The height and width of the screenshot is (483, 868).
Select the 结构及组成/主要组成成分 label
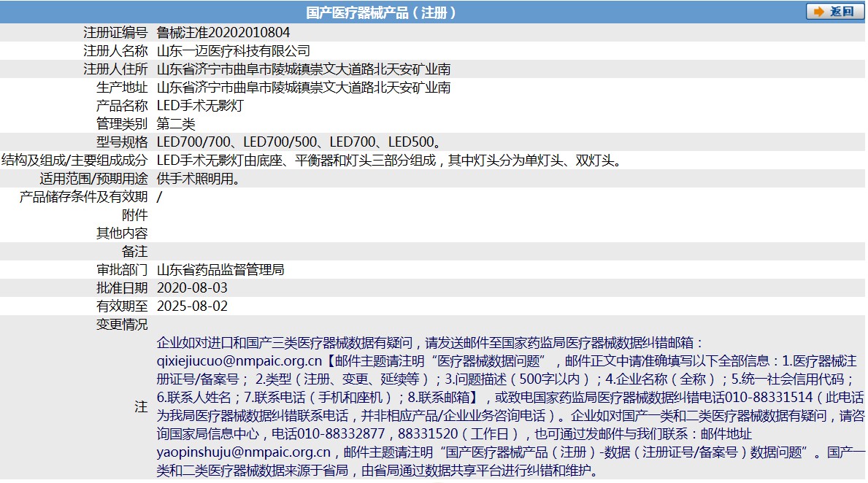click(x=74, y=161)
